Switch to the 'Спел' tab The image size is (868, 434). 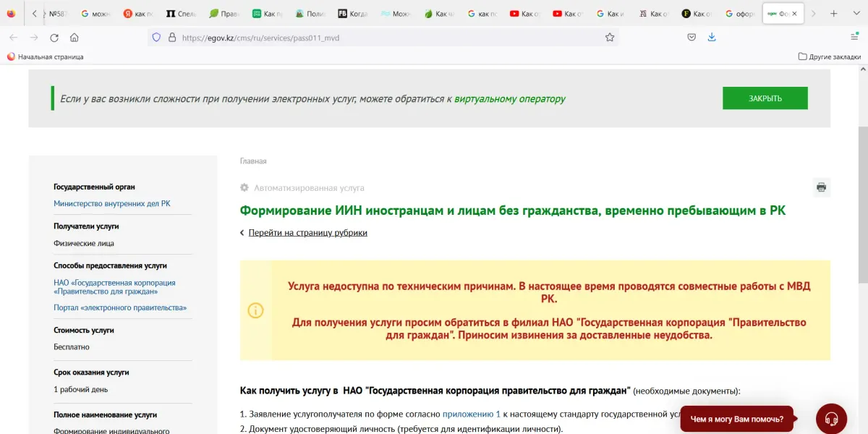[181, 14]
